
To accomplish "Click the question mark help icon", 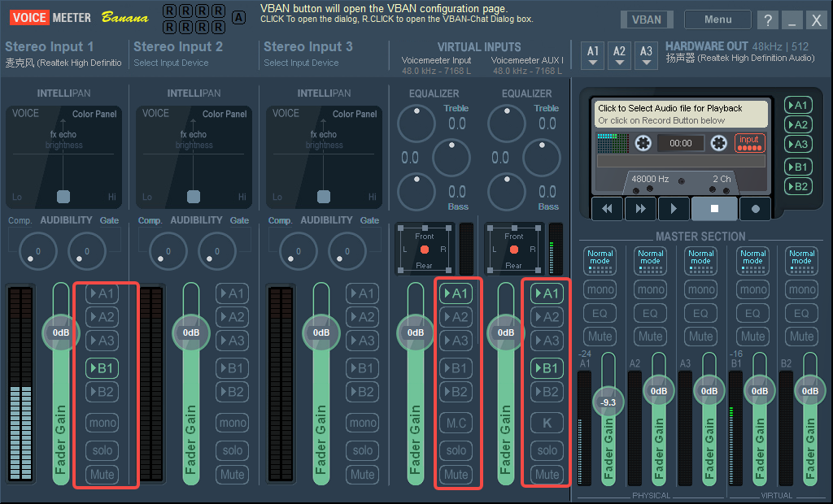I will point(768,20).
